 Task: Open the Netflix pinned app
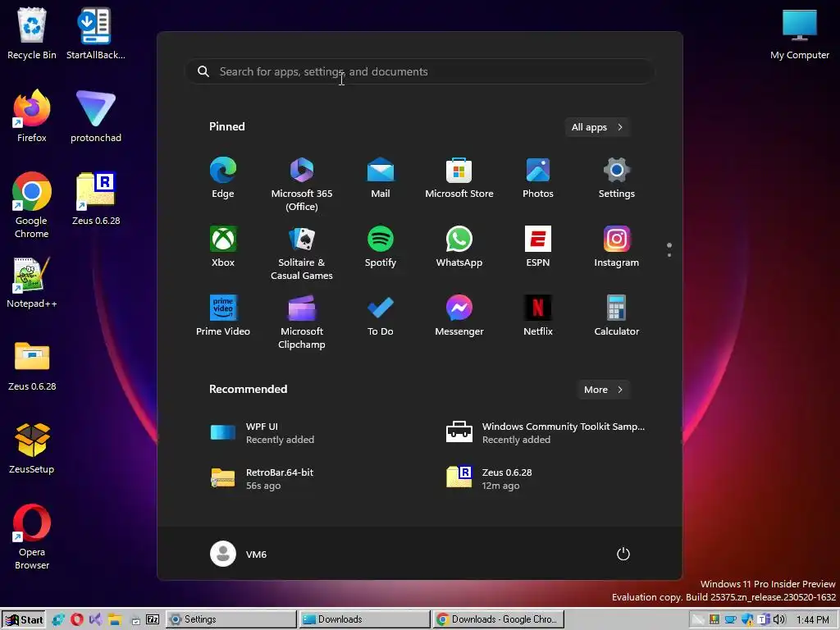pyautogui.click(x=538, y=316)
